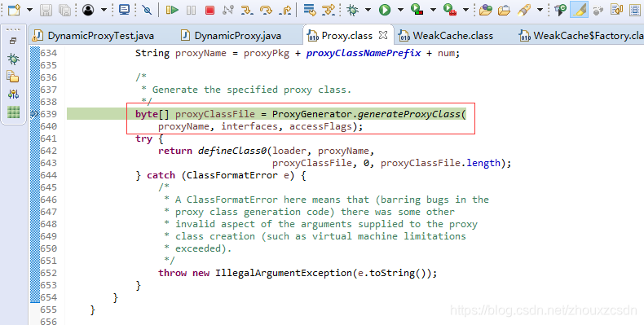Viewport: 644px width, 325px height.
Task: Click generateProxyClass method call
Action: pos(409,114)
